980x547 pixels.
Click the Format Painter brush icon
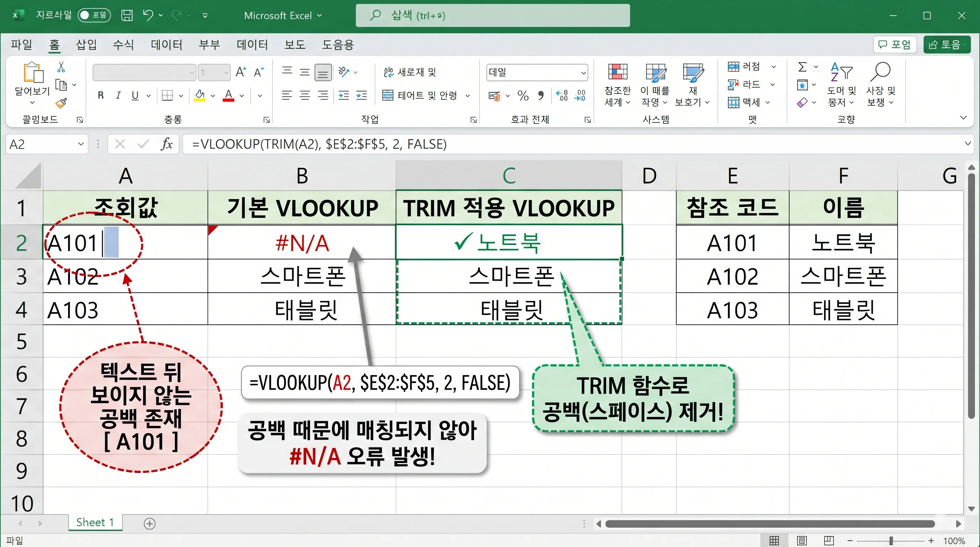61,103
